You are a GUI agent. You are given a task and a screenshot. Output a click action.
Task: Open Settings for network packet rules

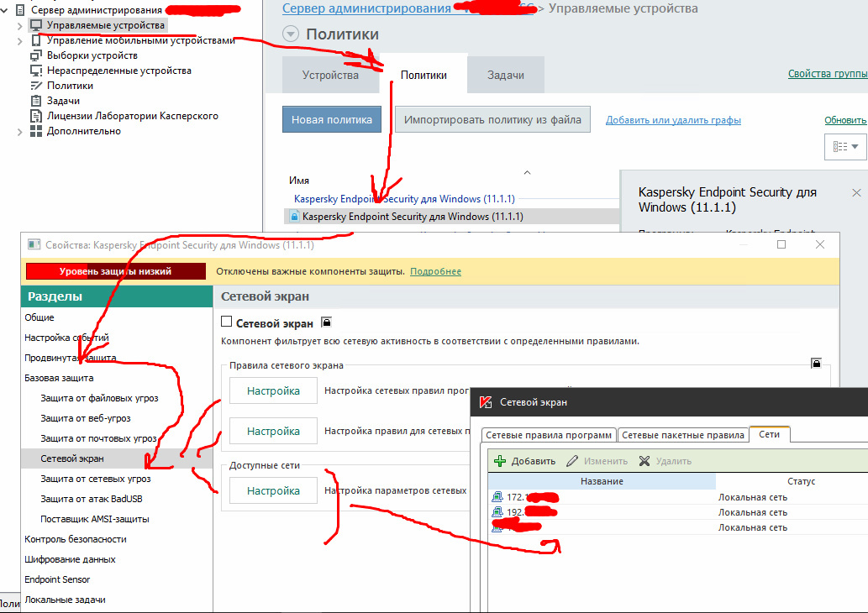(x=273, y=431)
